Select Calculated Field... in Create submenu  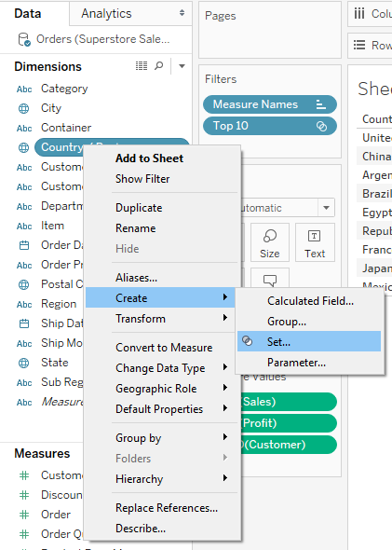point(310,300)
